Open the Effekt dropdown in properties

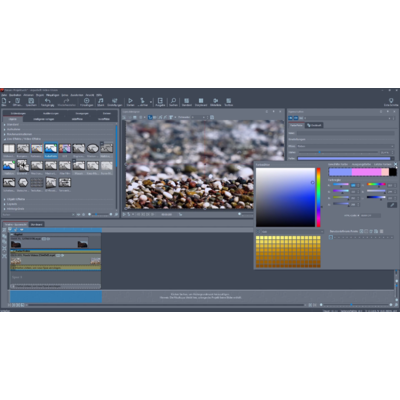tap(345, 146)
